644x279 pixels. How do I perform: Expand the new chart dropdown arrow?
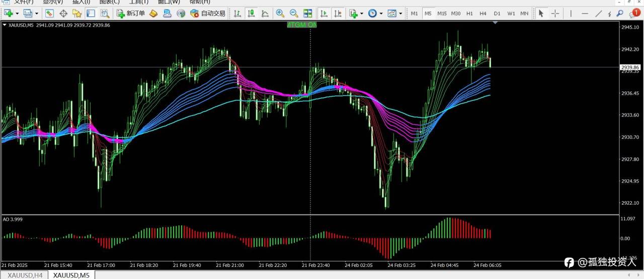click(17, 14)
